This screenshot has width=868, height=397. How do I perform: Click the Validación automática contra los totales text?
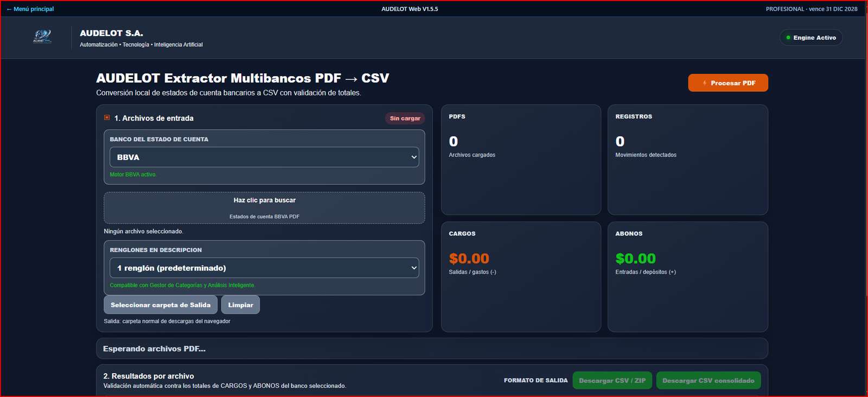tap(225, 386)
